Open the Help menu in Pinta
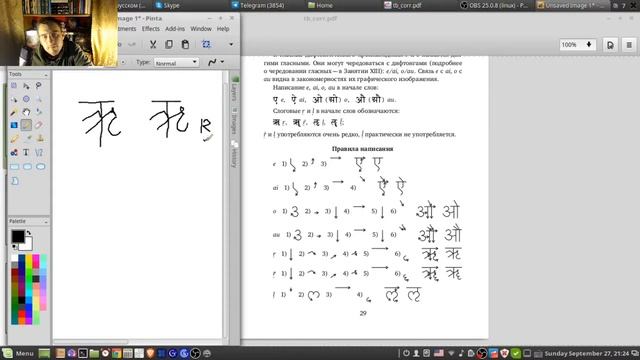Image resolution: width=640 pixels, height=360 pixels. pyautogui.click(x=223, y=29)
